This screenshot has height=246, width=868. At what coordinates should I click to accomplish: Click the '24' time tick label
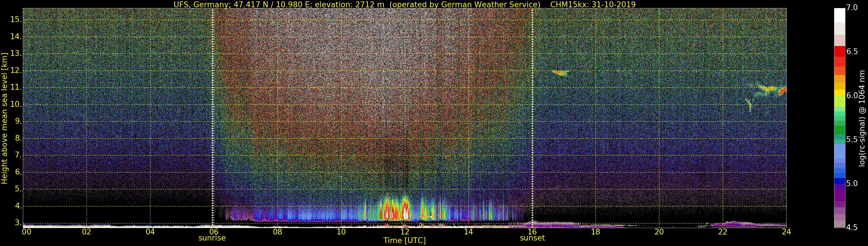pyautogui.click(x=786, y=232)
